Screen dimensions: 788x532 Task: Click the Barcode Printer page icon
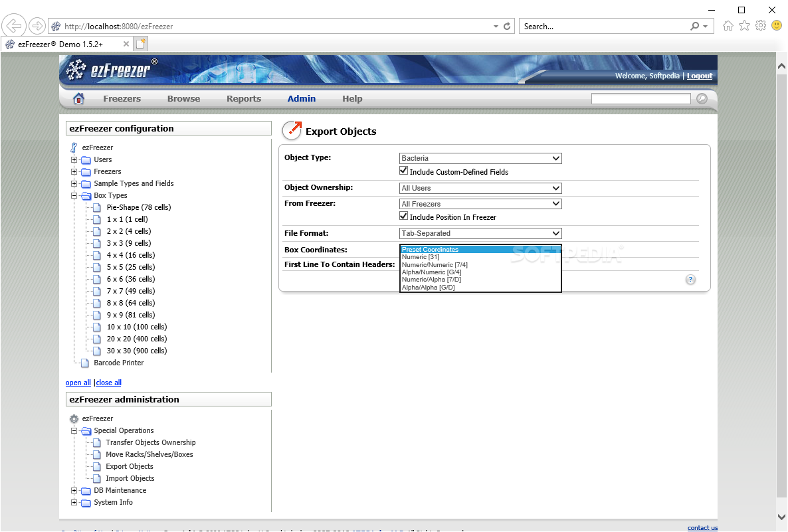86,363
